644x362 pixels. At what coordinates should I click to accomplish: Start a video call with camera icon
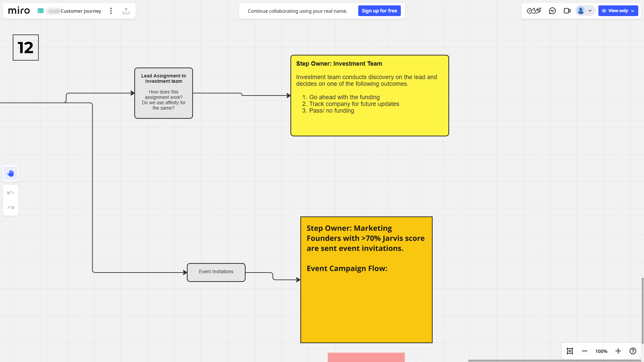(567, 11)
